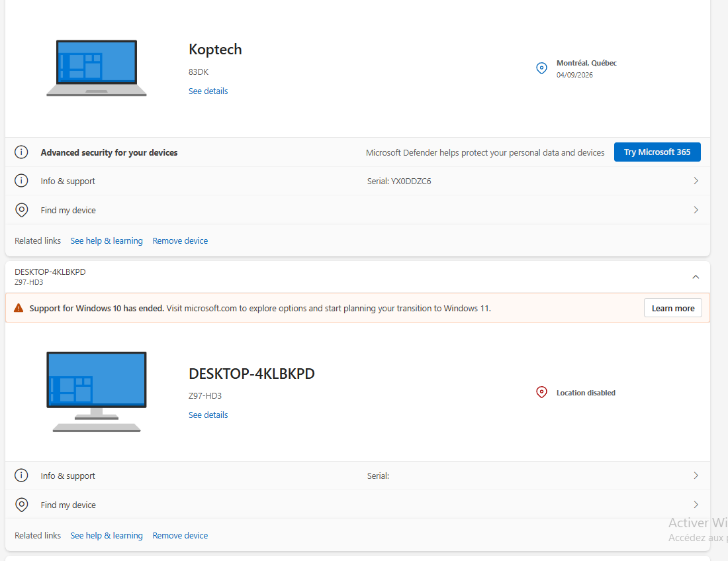Click Learn more about Windows 10 support
The height and width of the screenshot is (561, 728).
click(x=673, y=308)
